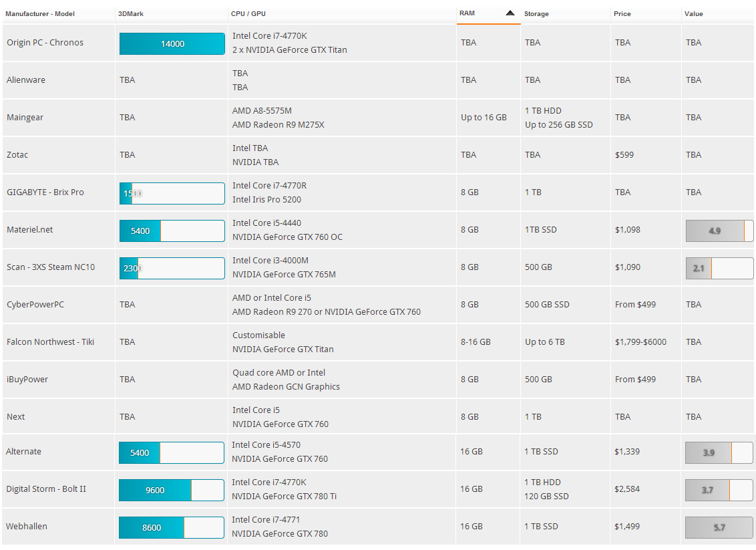Click the 500 GB SSD storage for CyberPowerPC
The width and height of the screenshot is (756, 550).
[x=547, y=305]
